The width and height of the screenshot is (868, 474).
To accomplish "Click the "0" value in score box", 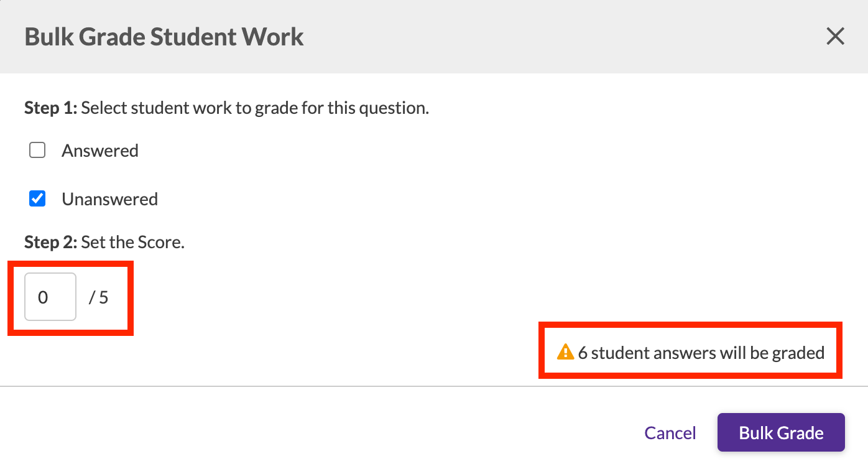I will tap(43, 297).
